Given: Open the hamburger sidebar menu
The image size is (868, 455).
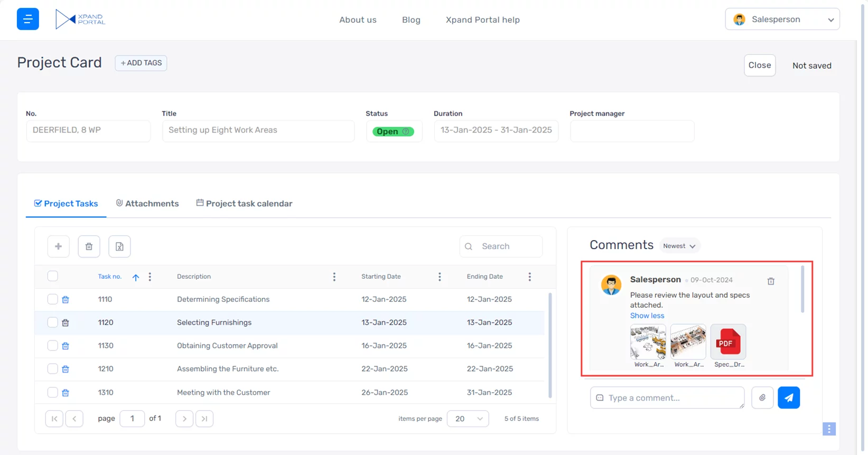Looking at the screenshot, I should 27,19.
